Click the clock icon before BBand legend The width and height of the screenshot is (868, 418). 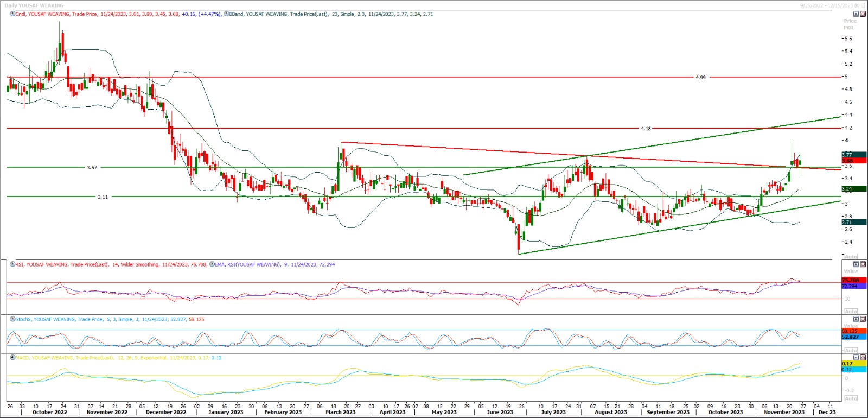click(226, 14)
